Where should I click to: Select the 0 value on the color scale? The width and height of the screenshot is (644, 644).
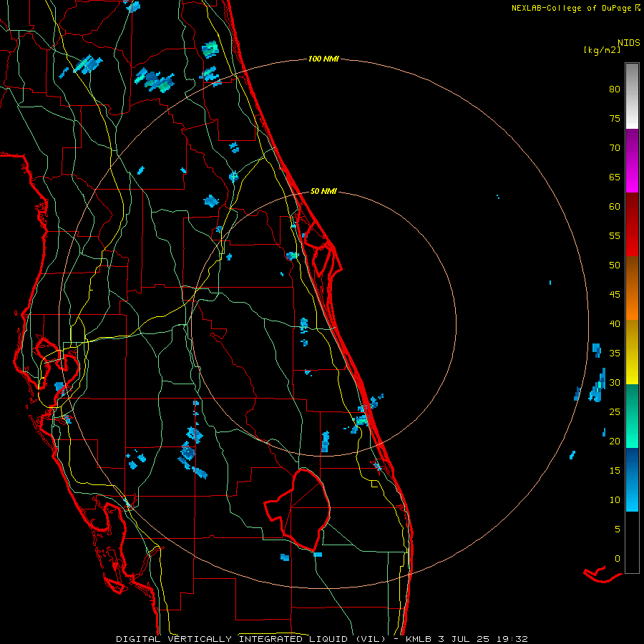pyautogui.click(x=618, y=559)
